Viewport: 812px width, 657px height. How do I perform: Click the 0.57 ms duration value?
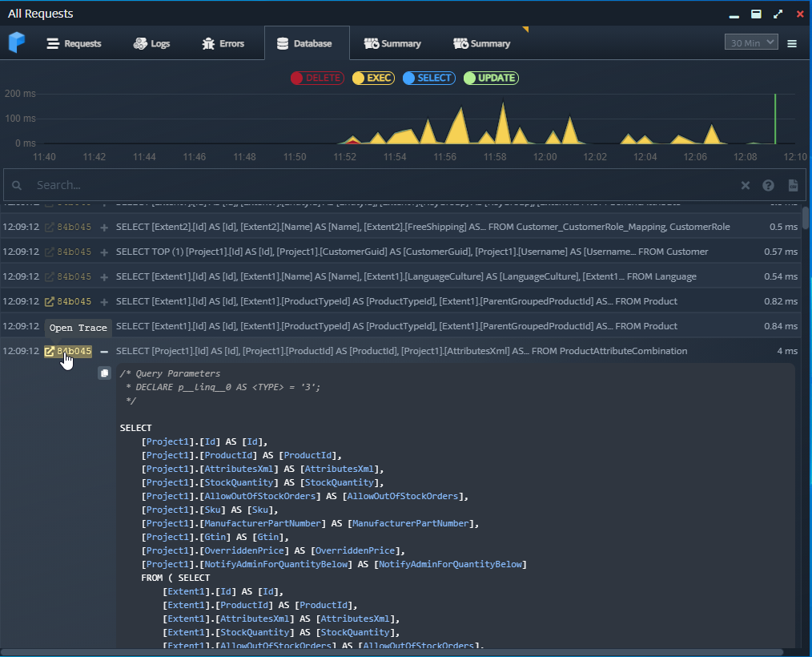click(x=781, y=252)
